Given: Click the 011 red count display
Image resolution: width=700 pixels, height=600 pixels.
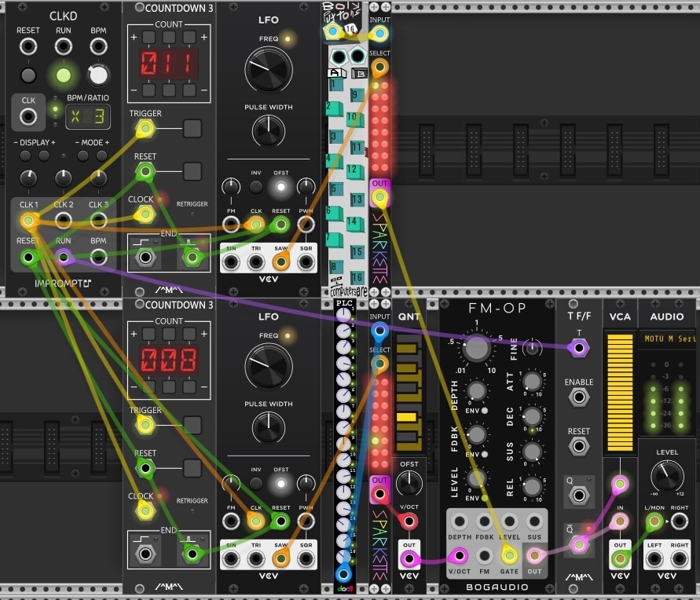Looking at the screenshot, I should 169,64.
